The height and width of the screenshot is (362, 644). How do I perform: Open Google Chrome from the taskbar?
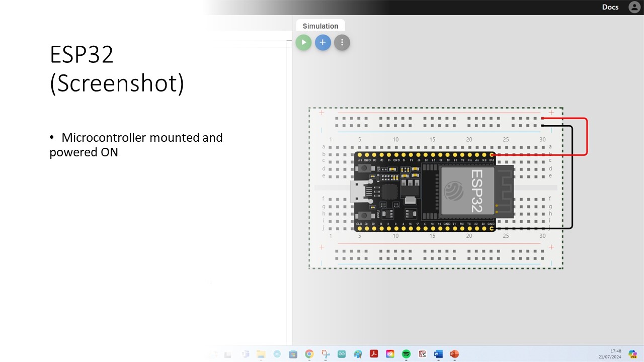click(x=309, y=354)
